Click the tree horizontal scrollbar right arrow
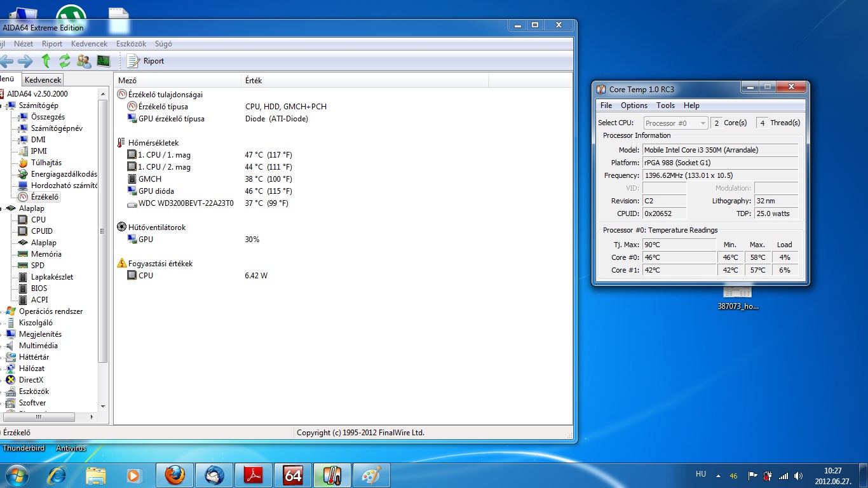This screenshot has width=868, height=488. coord(92,417)
